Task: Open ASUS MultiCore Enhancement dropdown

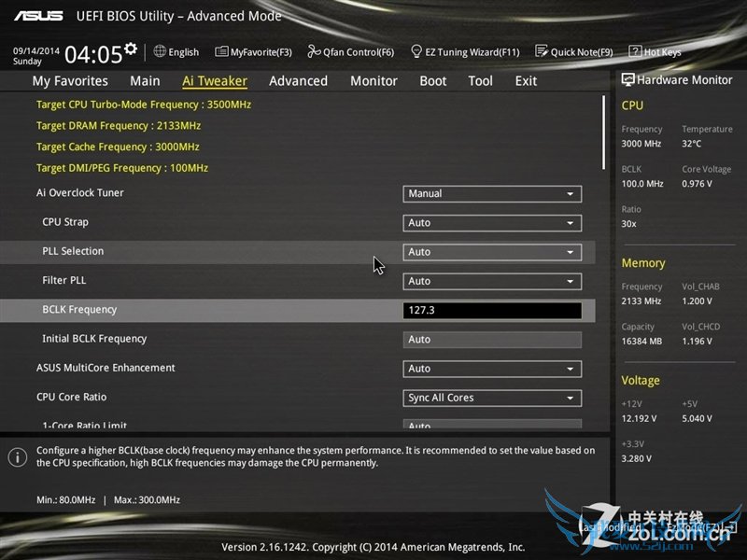Action: tap(492, 369)
